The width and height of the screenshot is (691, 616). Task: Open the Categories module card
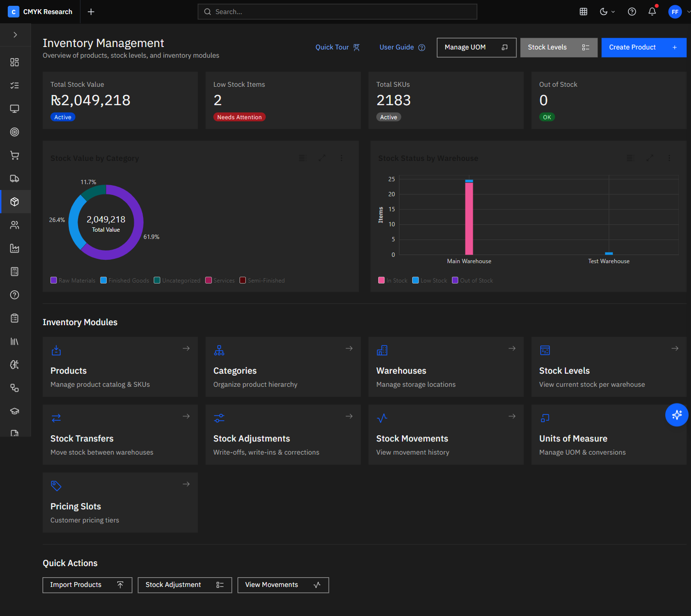pos(283,367)
